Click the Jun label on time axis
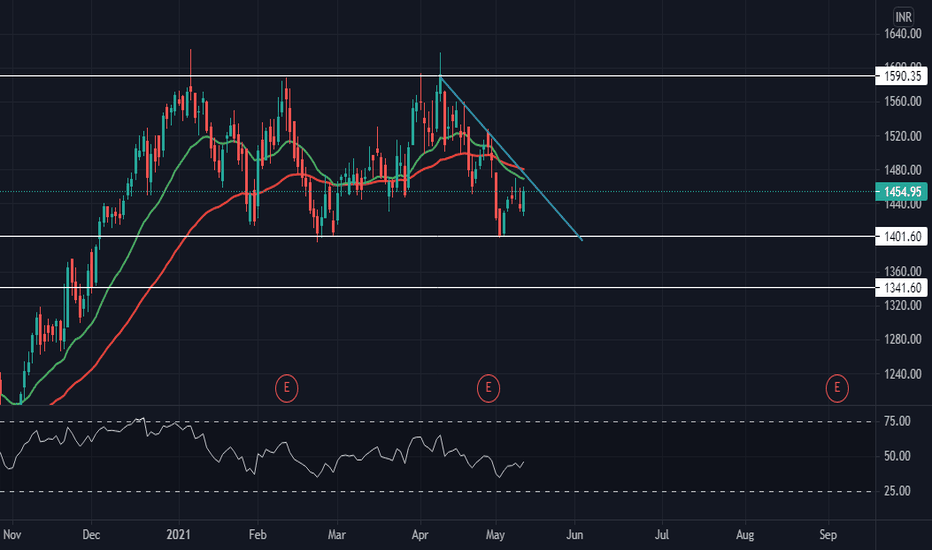The width and height of the screenshot is (932, 550). (574, 535)
